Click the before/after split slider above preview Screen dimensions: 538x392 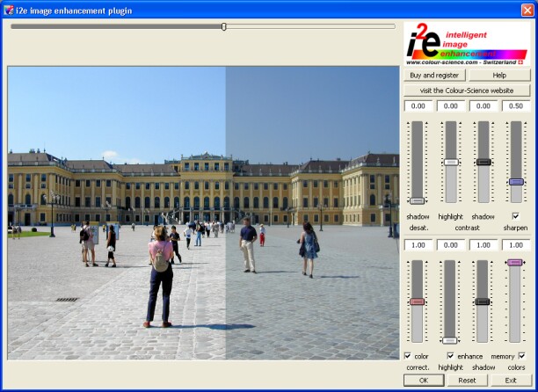(x=224, y=26)
